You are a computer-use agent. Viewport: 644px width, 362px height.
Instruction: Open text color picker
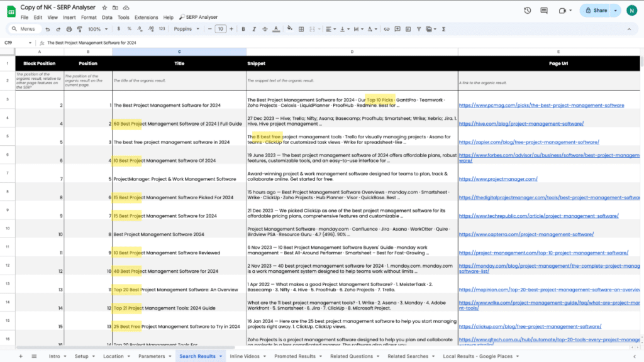(276, 29)
